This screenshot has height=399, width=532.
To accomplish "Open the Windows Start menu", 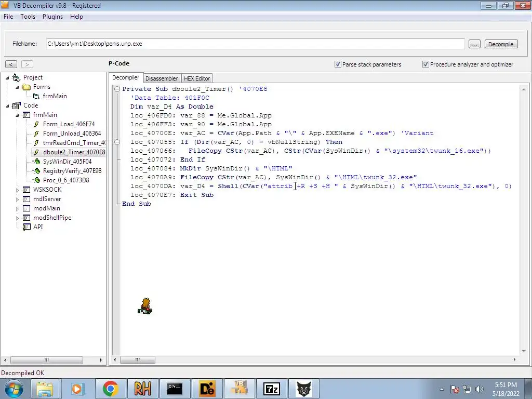I will coord(14,389).
